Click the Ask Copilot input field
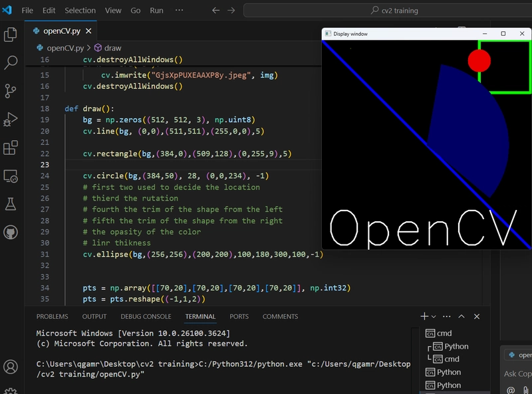The height and width of the screenshot is (394, 532). [x=518, y=373]
